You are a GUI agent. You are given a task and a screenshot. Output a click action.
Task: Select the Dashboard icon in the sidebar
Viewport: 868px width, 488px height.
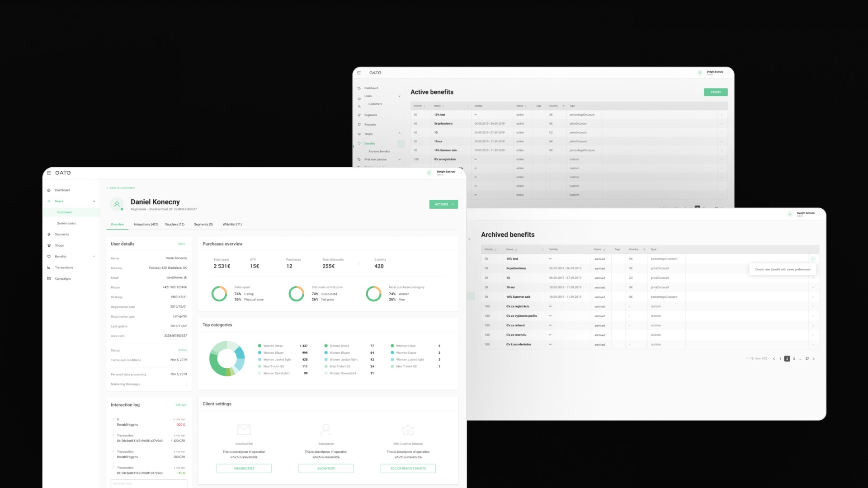(x=50, y=190)
